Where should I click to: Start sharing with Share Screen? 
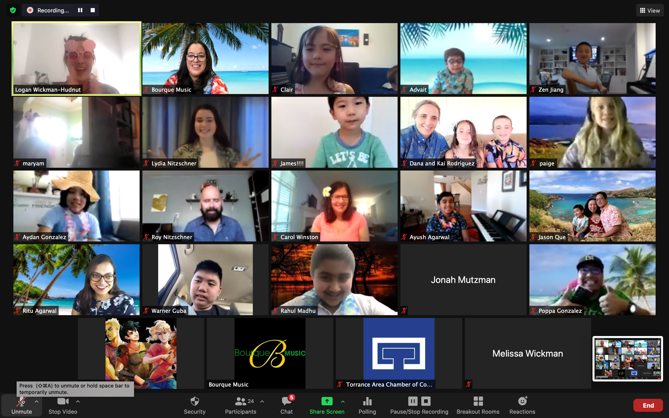point(326,403)
